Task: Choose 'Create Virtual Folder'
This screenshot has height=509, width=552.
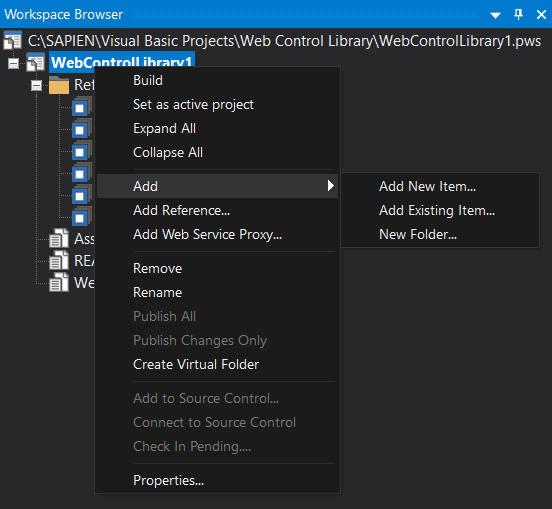Action: (218, 364)
